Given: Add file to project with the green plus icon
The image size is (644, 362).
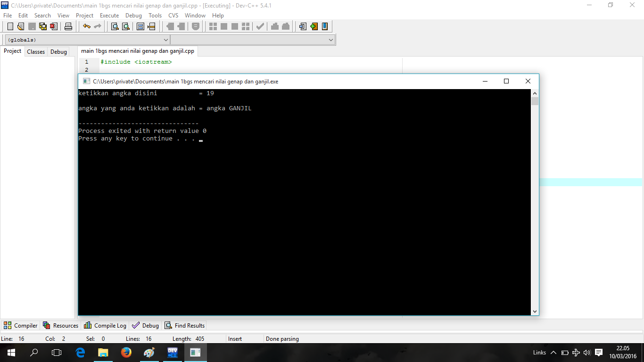Looking at the screenshot, I should 314,26.
